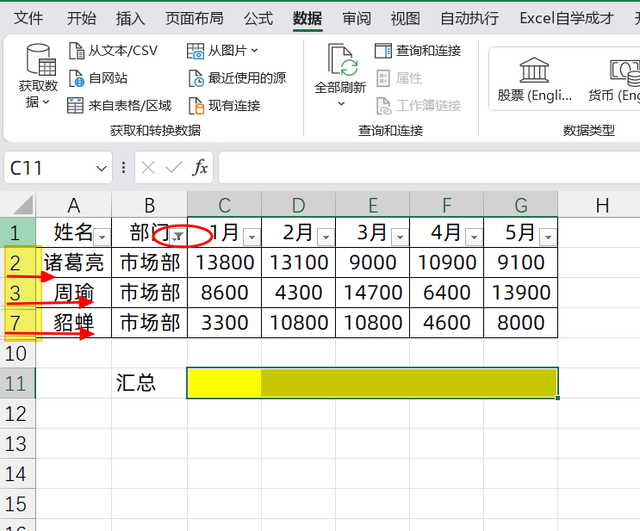Switch to the 视图 (View) tab
The width and height of the screenshot is (640, 531).
coord(405,18)
